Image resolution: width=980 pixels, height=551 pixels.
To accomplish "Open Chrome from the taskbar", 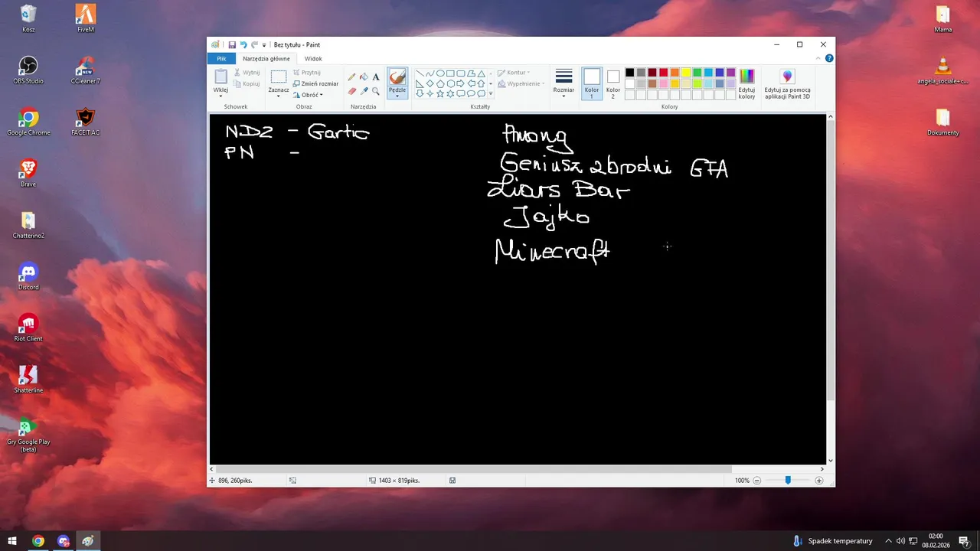I will tap(38, 541).
